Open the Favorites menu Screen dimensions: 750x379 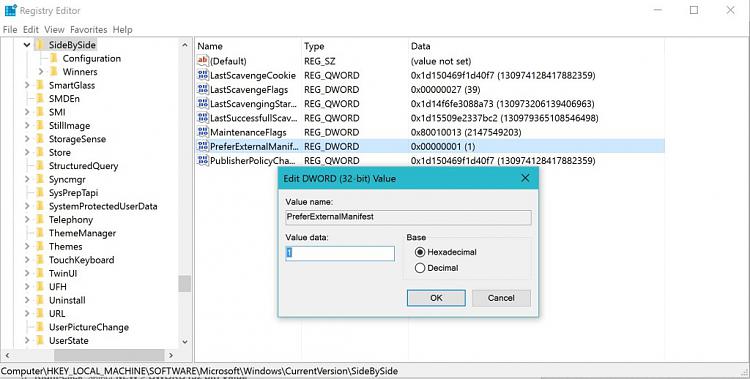[x=88, y=30]
